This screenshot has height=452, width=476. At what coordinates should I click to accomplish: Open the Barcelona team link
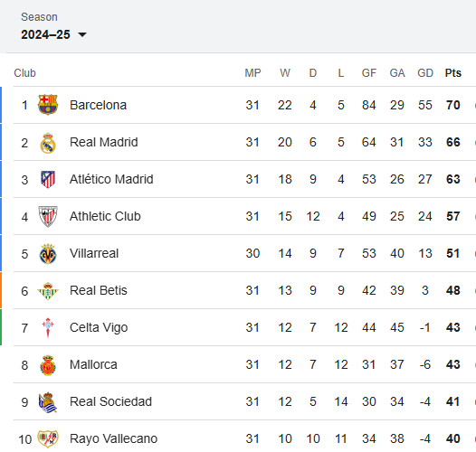click(98, 105)
